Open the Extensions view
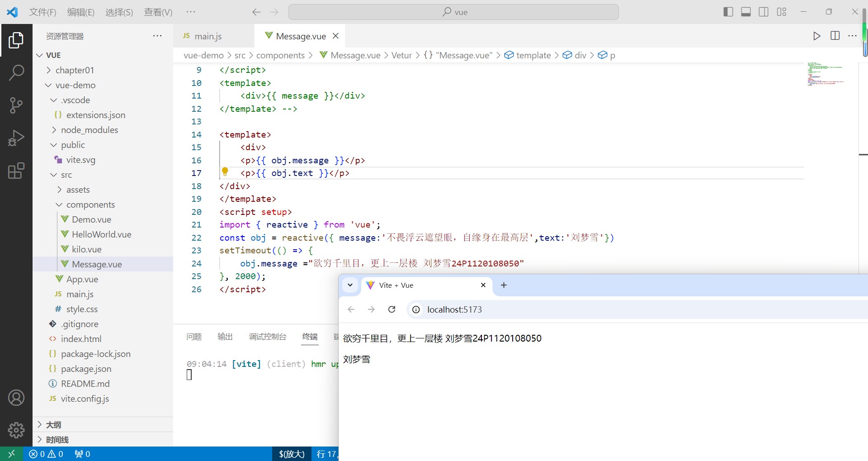 16,171
